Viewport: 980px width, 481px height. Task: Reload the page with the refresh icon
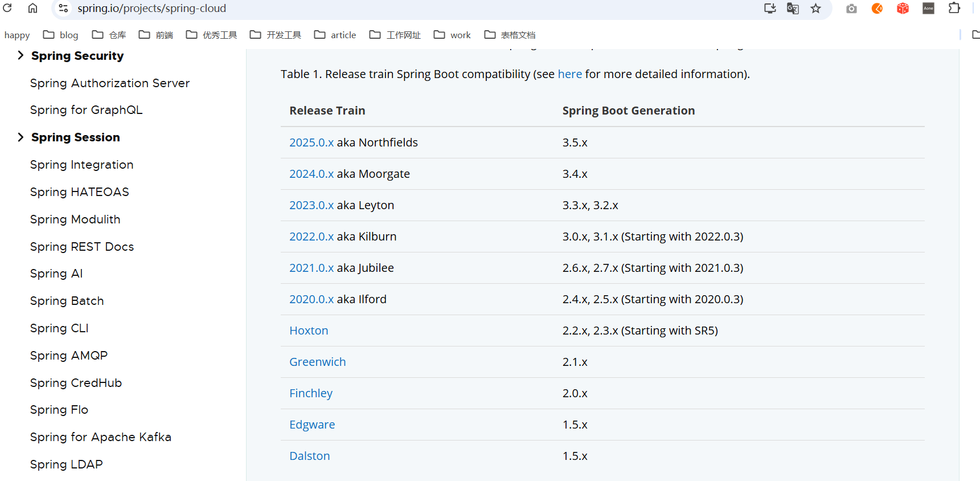click(x=7, y=8)
